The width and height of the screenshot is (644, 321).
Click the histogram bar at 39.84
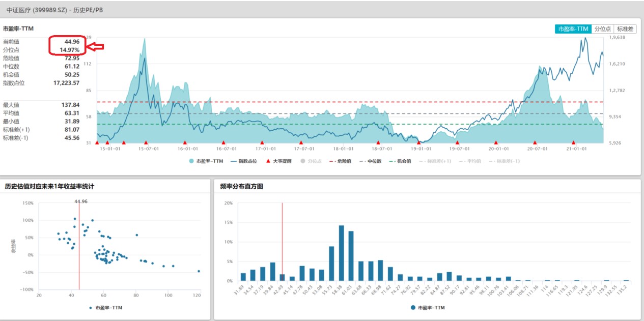272,272
